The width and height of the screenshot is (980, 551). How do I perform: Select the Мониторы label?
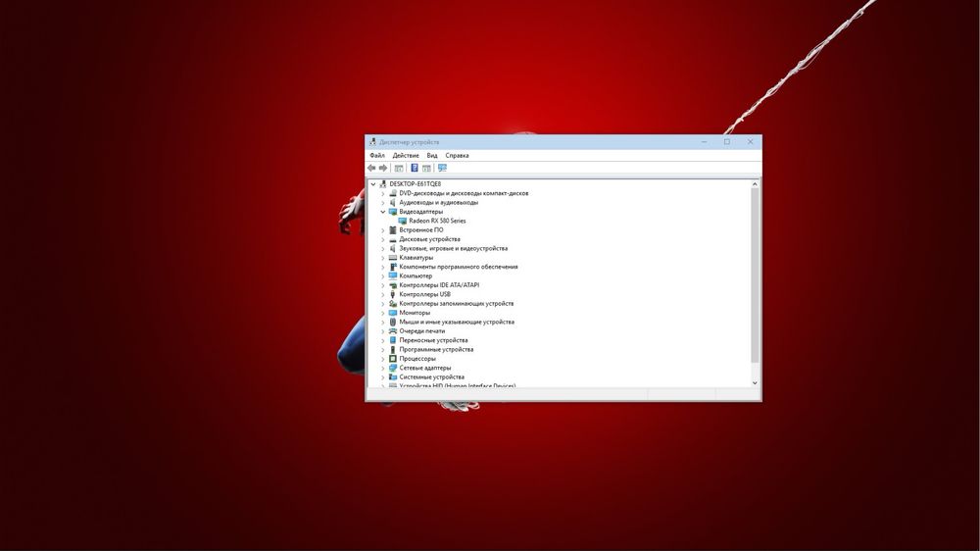415,313
